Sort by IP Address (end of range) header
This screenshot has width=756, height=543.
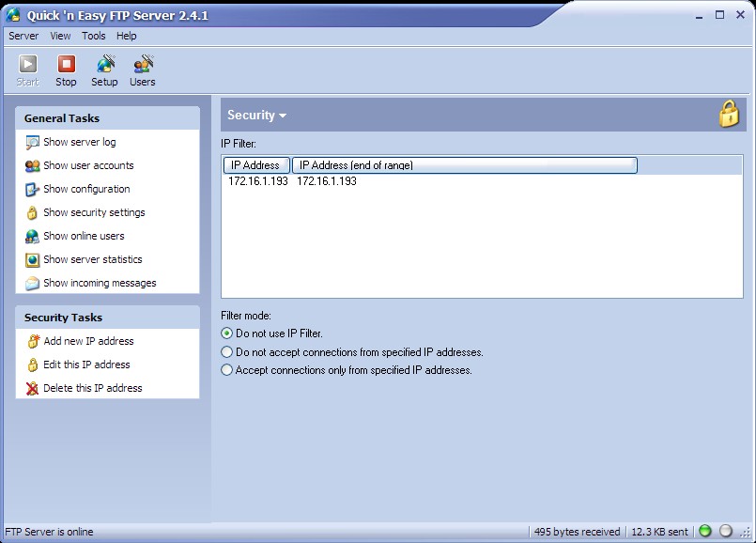tap(465, 165)
